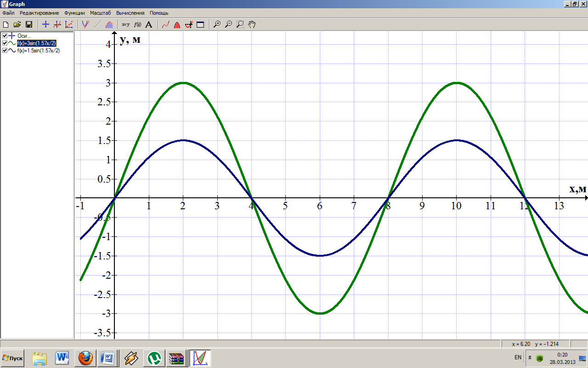Click the Zoom out magnifier icon
588x368 pixels.
228,24
